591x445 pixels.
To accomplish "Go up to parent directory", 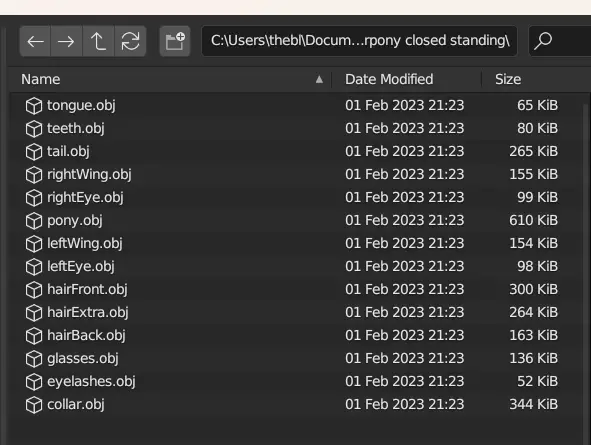I will click(98, 41).
